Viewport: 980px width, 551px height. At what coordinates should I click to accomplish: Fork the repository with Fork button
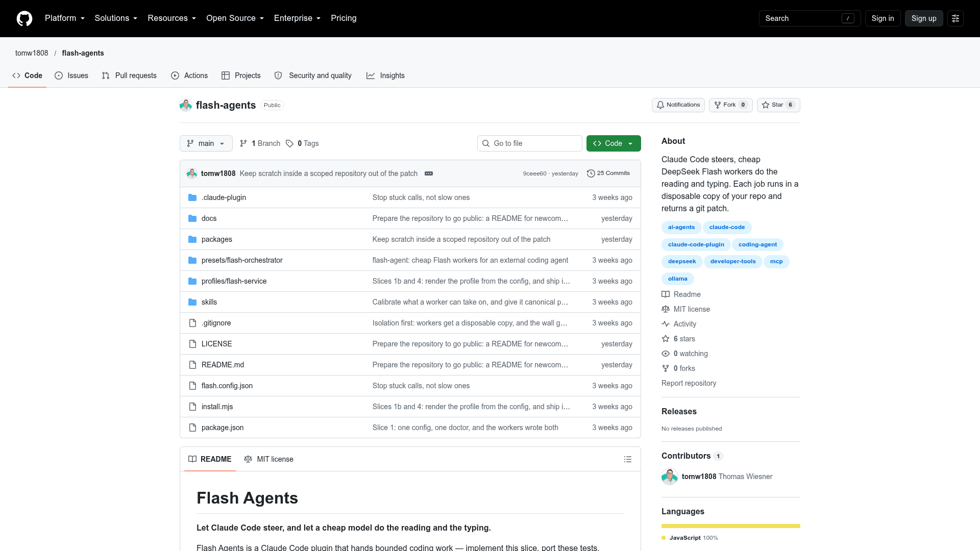coord(730,105)
